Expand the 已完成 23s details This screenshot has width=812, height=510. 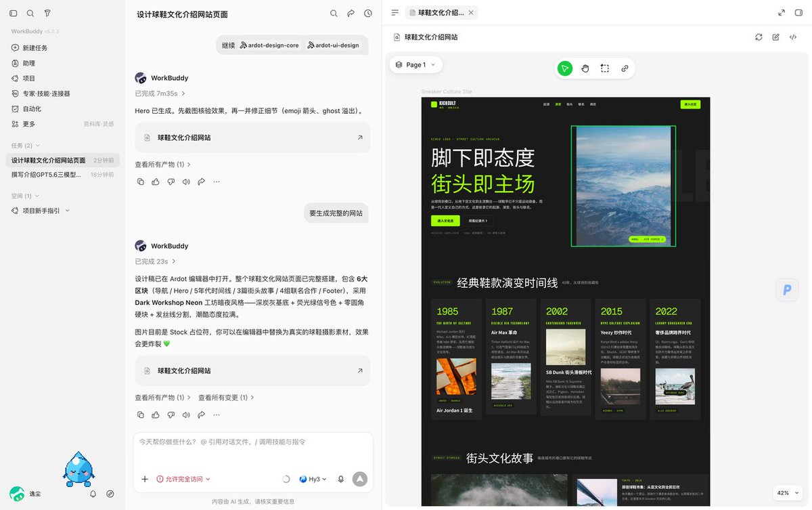(x=156, y=261)
